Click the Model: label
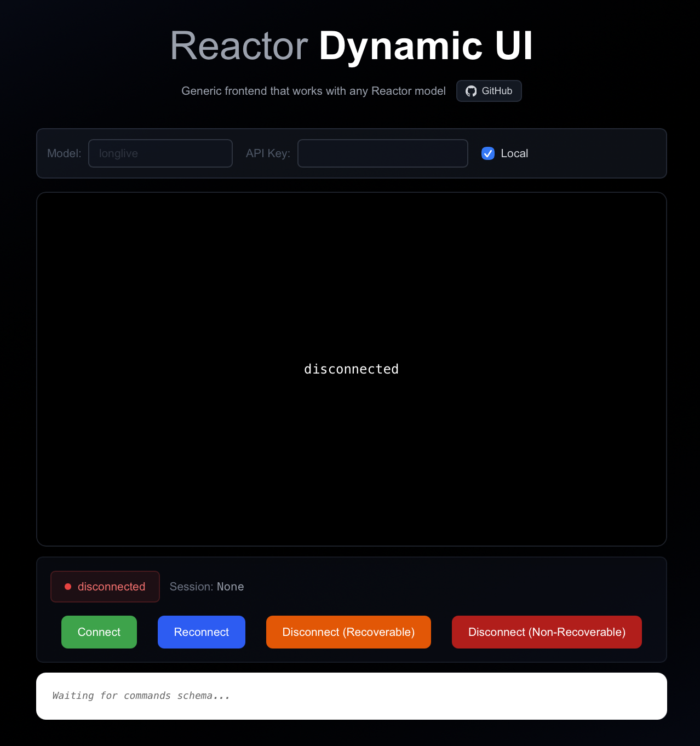The image size is (700, 746). pyautogui.click(x=64, y=153)
